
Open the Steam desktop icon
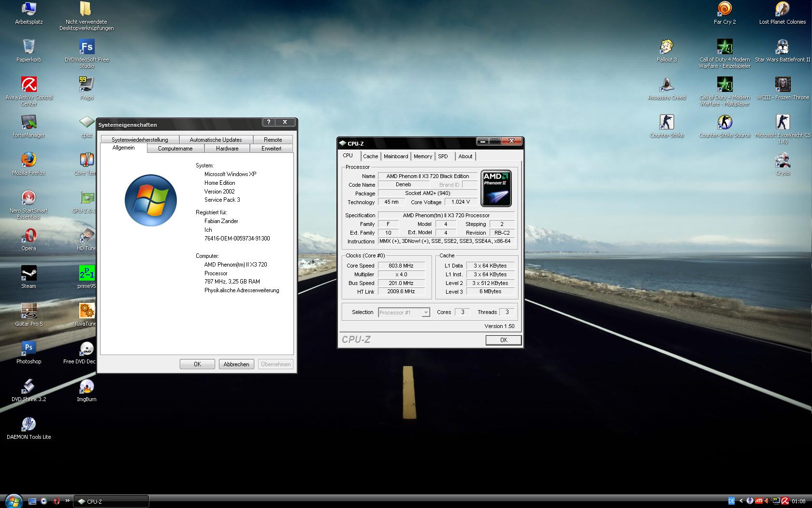tap(29, 277)
